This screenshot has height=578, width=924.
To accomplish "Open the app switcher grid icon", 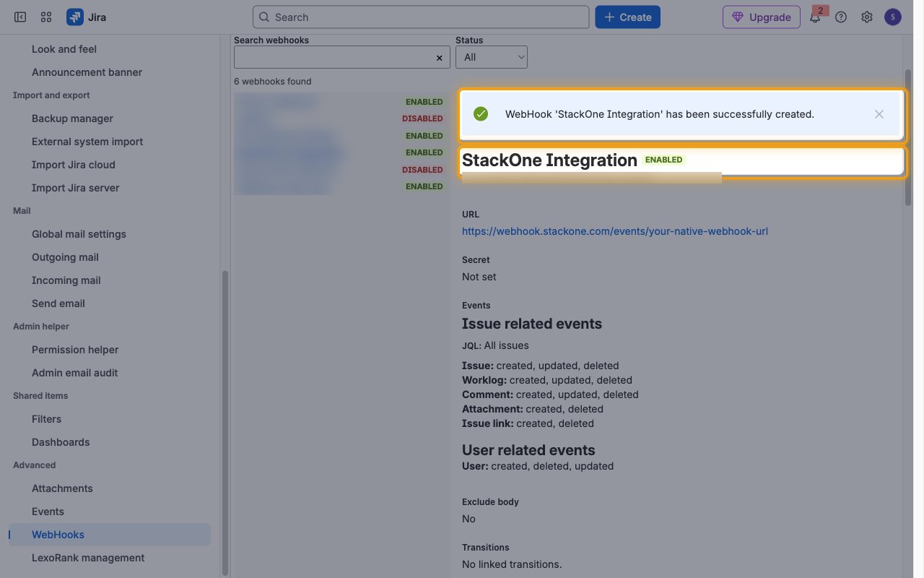I will click(x=46, y=17).
